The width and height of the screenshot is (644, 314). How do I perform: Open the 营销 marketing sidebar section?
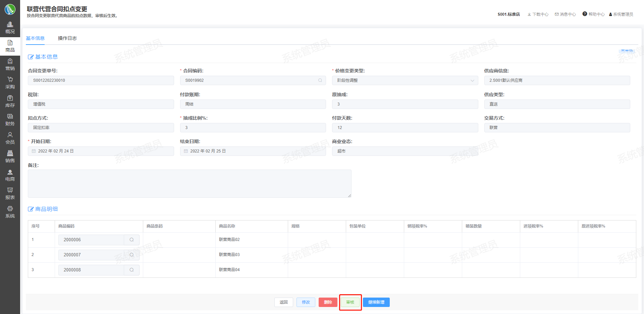(10, 65)
